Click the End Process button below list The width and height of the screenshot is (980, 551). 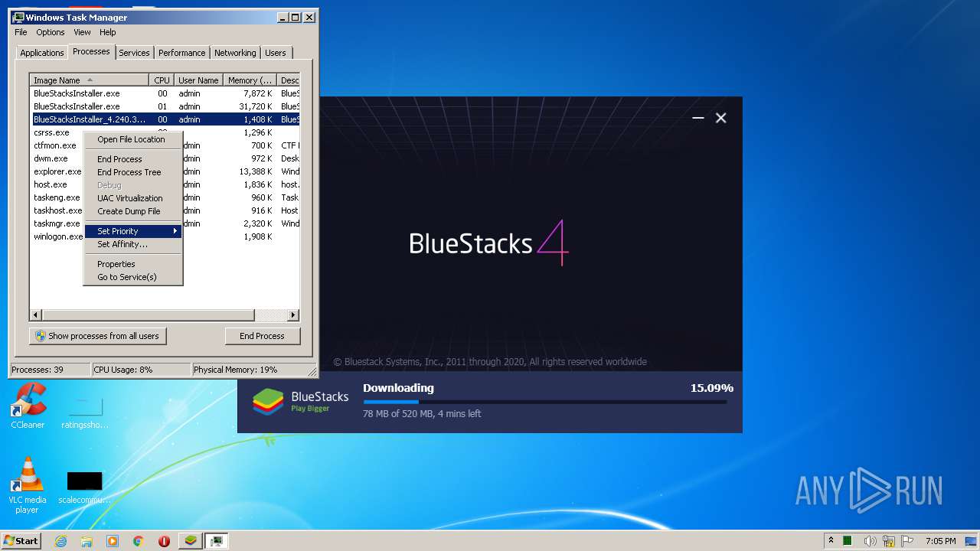click(263, 336)
